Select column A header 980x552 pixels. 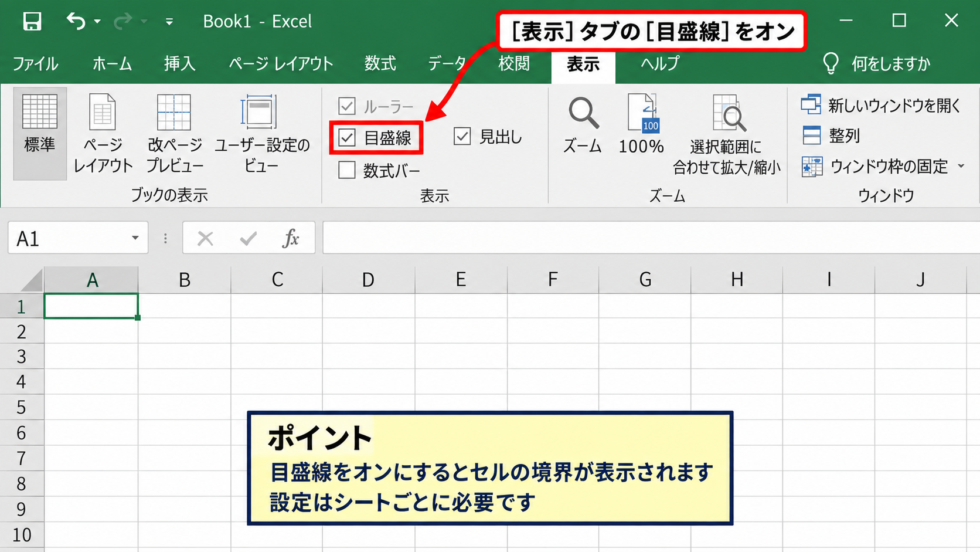(x=92, y=280)
